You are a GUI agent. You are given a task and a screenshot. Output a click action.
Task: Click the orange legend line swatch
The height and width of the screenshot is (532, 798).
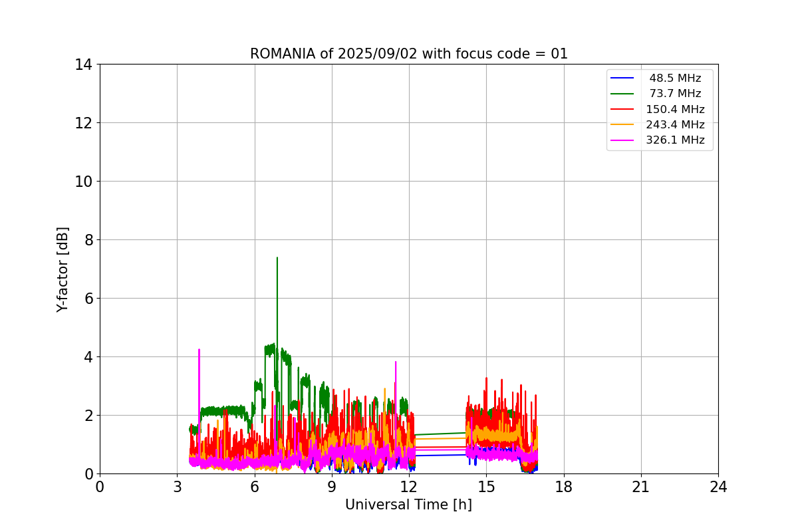click(622, 124)
